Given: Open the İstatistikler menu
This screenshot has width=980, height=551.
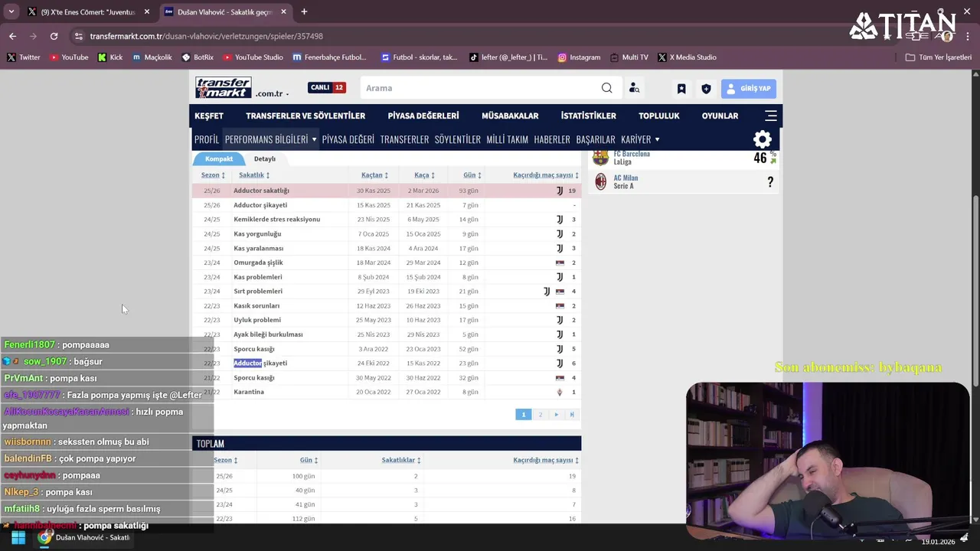Looking at the screenshot, I should [x=588, y=116].
